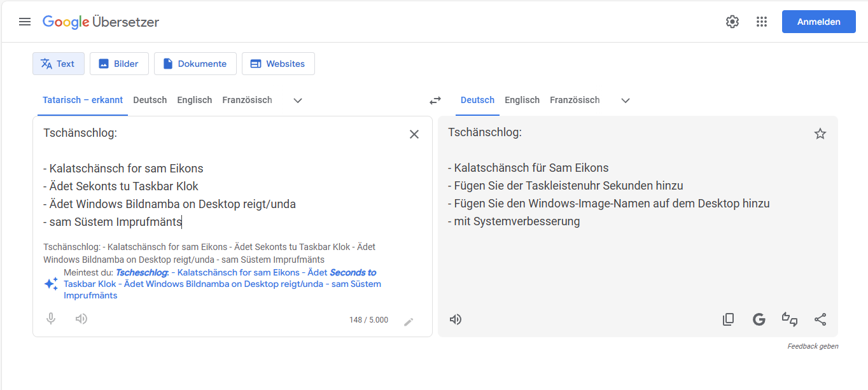Image resolution: width=868 pixels, height=390 pixels.
Task: Clear the source text with the X
Action: pyautogui.click(x=414, y=134)
